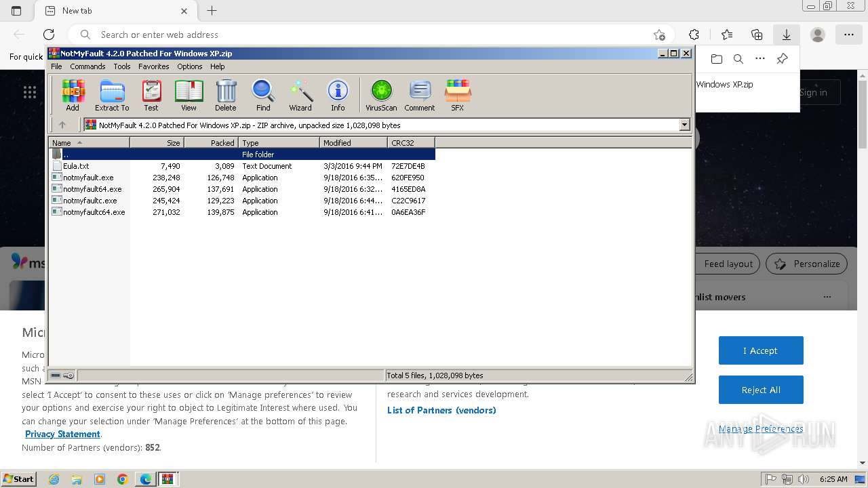Open the Wizard wand icon
The image size is (868, 488).
(300, 95)
